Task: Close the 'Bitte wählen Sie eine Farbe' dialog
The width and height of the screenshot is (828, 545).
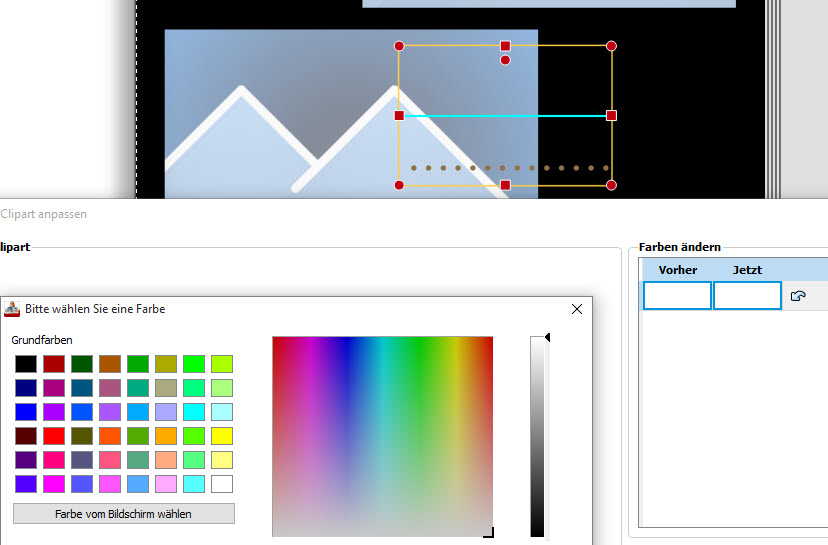Action: pyautogui.click(x=577, y=309)
